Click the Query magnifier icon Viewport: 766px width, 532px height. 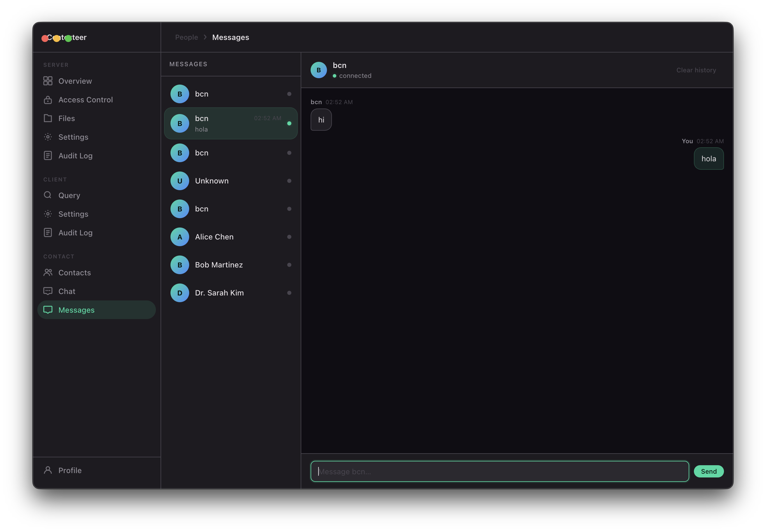tap(48, 195)
